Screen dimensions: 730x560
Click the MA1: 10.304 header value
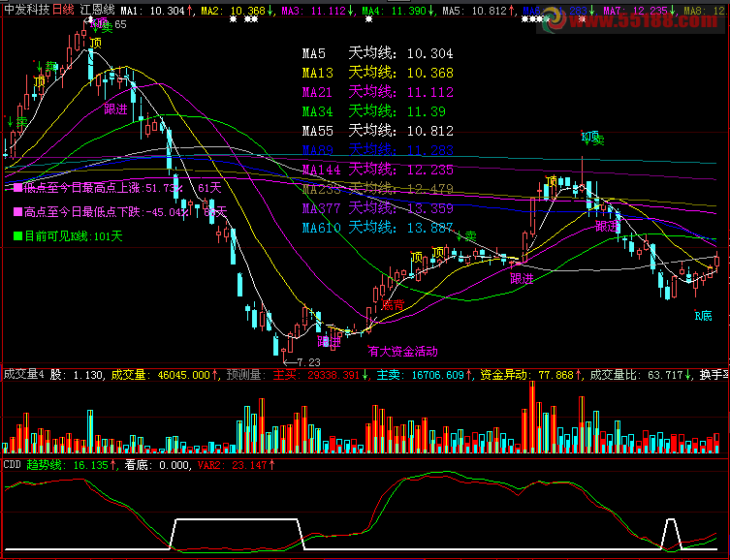156,11
